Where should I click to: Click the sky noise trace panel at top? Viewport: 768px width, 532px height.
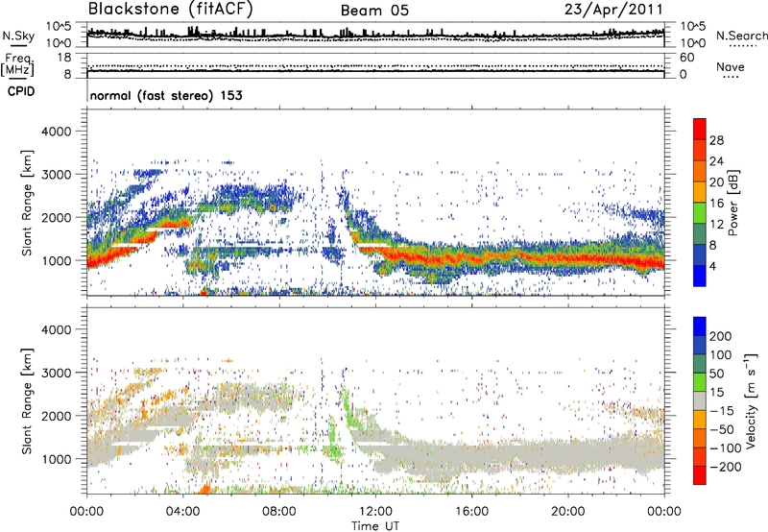(x=375, y=35)
